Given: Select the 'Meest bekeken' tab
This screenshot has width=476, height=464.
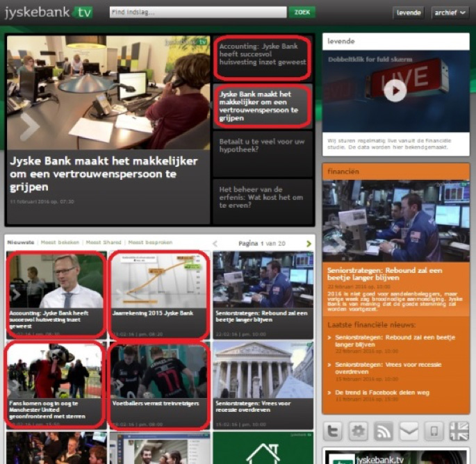Looking at the screenshot, I should (59, 242).
